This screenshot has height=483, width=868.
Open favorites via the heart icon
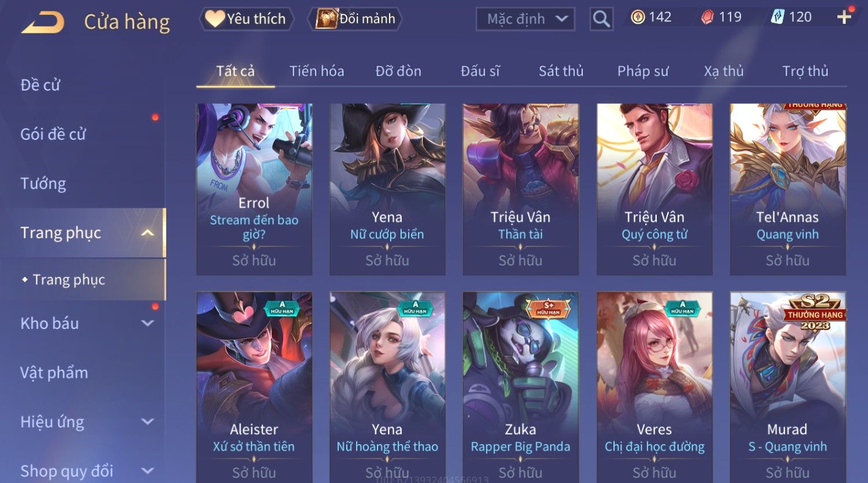pyautogui.click(x=215, y=18)
